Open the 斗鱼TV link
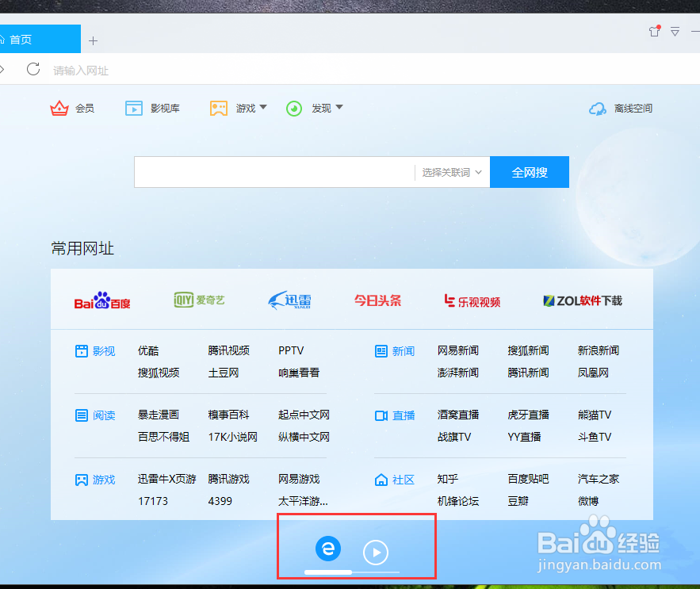Screen dimensions: 700x589 click(x=595, y=437)
